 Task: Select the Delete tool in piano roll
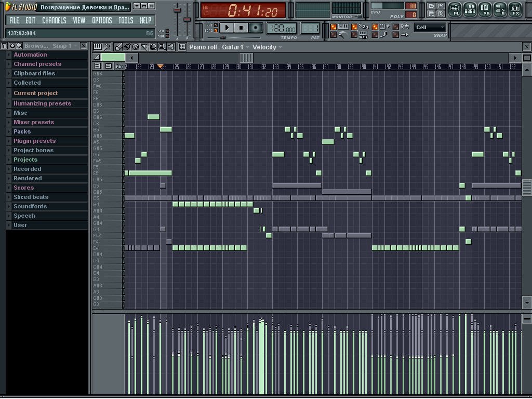136,47
